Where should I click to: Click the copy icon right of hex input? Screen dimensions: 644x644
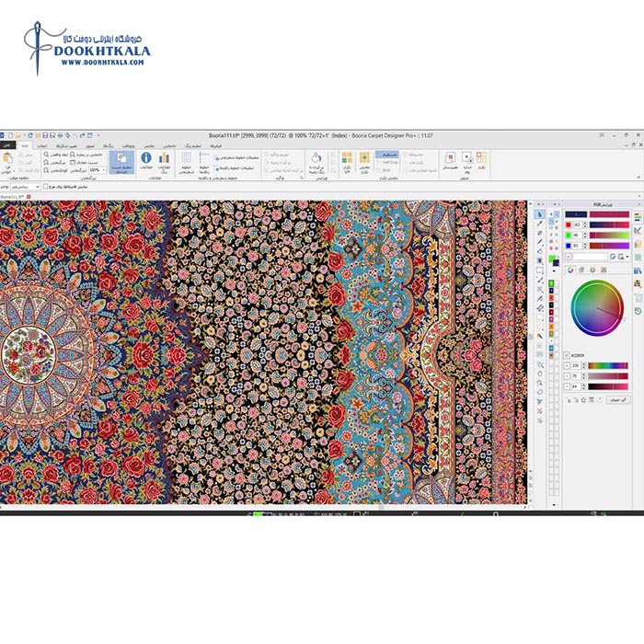click(x=613, y=257)
